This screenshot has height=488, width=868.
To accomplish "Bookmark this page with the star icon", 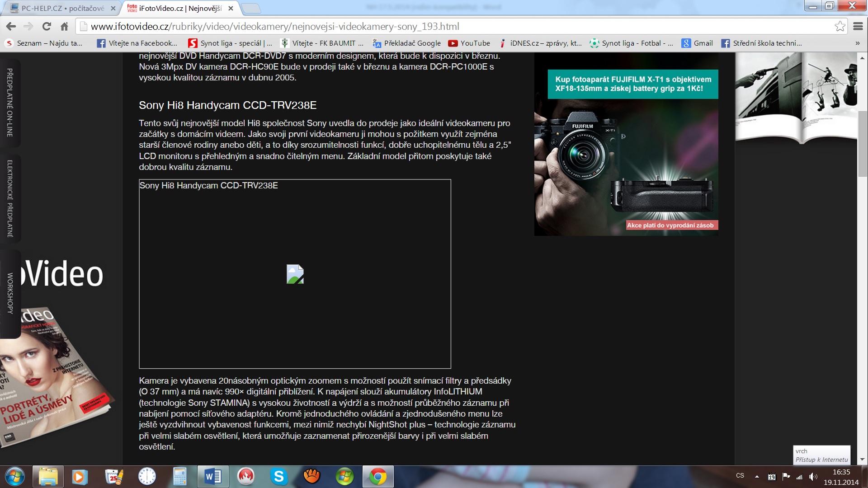I will coord(840,26).
